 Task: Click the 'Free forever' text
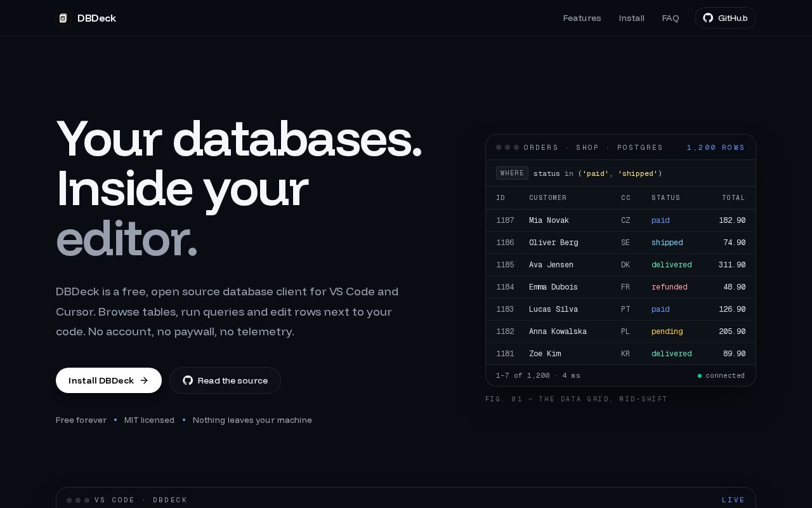81,420
